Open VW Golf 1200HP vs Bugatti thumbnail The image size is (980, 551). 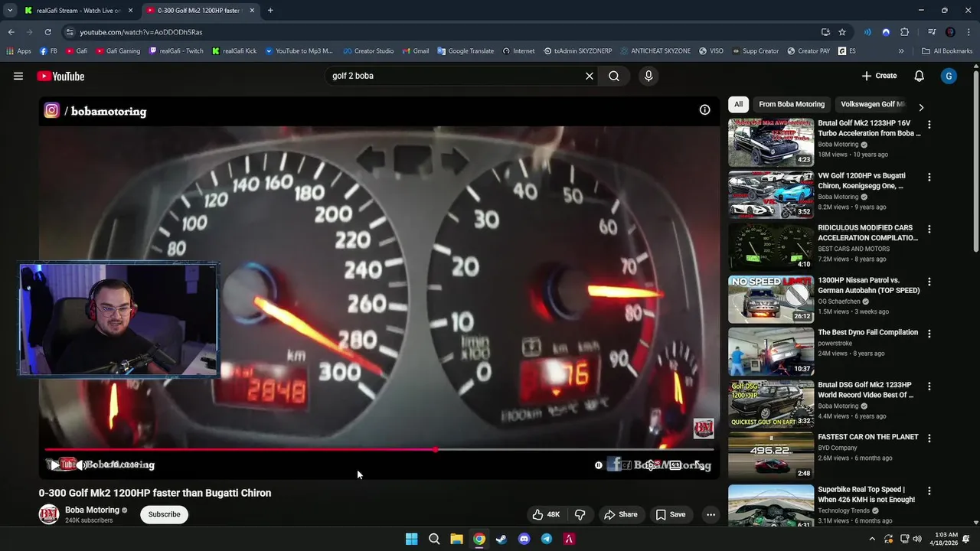click(771, 194)
